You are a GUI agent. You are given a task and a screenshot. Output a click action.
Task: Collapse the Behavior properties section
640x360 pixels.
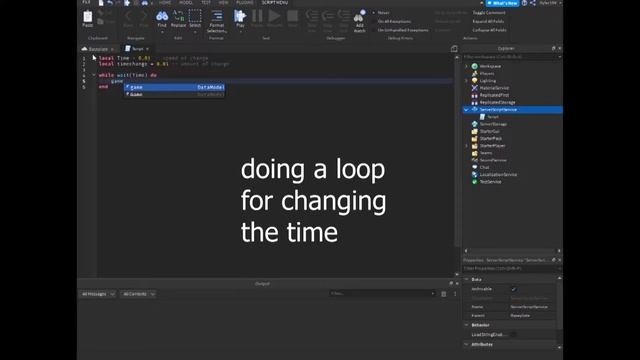point(467,325)
